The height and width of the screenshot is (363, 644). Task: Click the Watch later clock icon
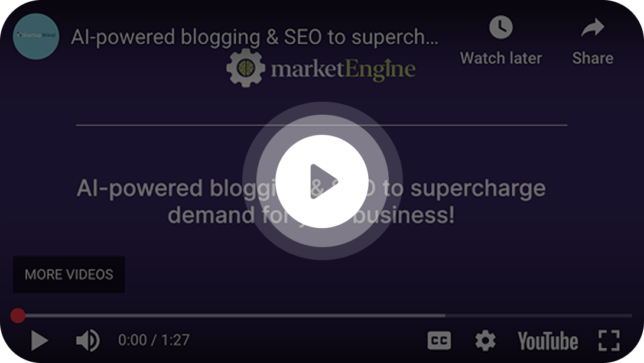click(500, 28)
